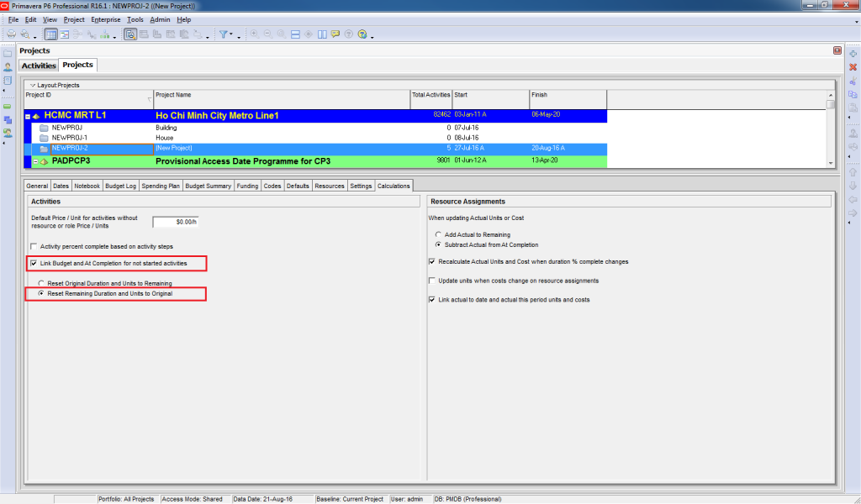Click the Row height bars icon in toolbar
This screenshot has height=504, width=861.
tap(295, 34)
